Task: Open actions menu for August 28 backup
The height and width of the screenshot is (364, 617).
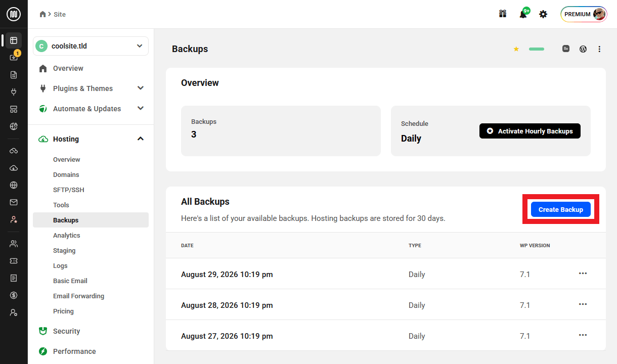Action: [583, 304]
